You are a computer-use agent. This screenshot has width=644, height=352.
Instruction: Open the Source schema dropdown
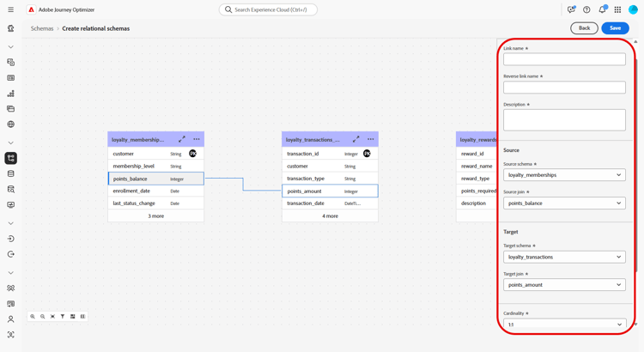tap(564, 175)
